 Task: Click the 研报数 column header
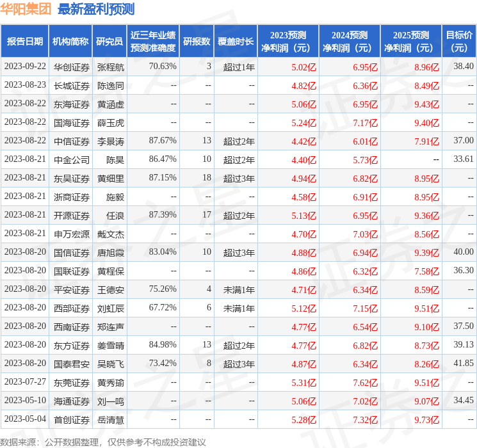pos(197,42)
